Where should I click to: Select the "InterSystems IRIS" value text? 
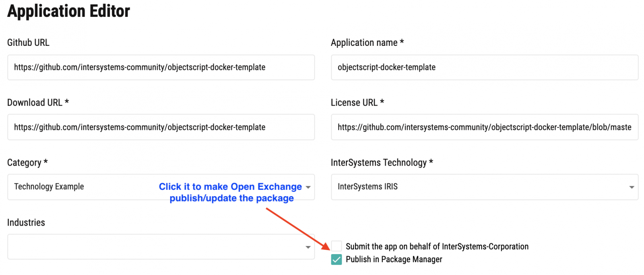[367, 187]
